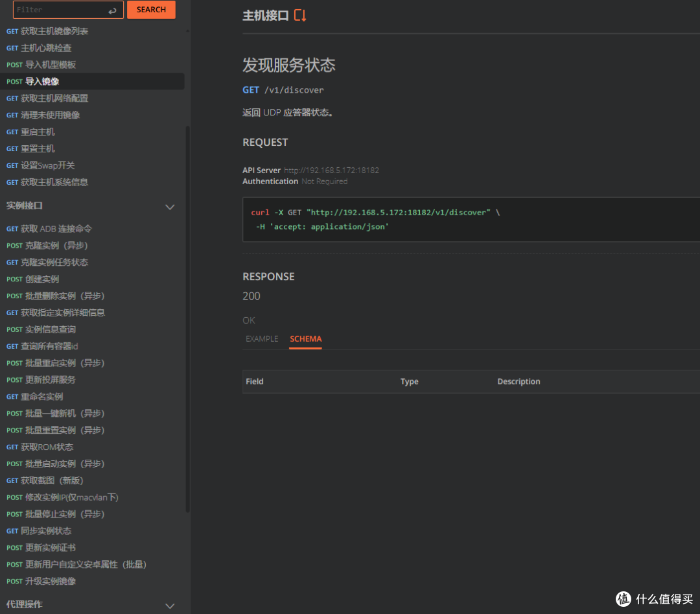Click the Description column header
Image resolution: width=700 pixels, height=614 pixels.
click(519, 381)
